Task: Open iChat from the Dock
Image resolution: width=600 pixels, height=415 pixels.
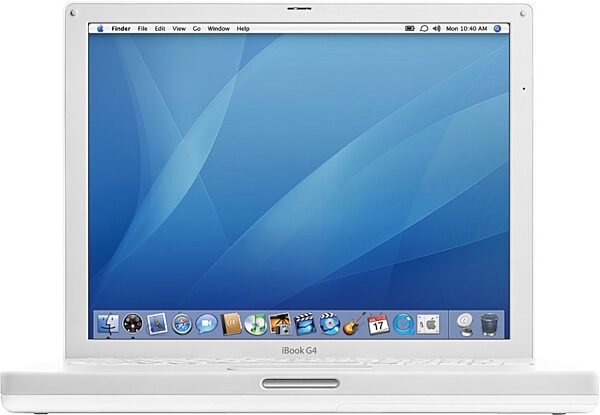Action: (206, 324)
